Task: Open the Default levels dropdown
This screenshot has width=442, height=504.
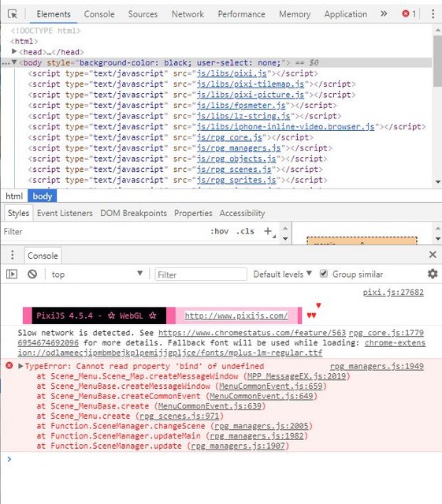Action: (283, 274)
